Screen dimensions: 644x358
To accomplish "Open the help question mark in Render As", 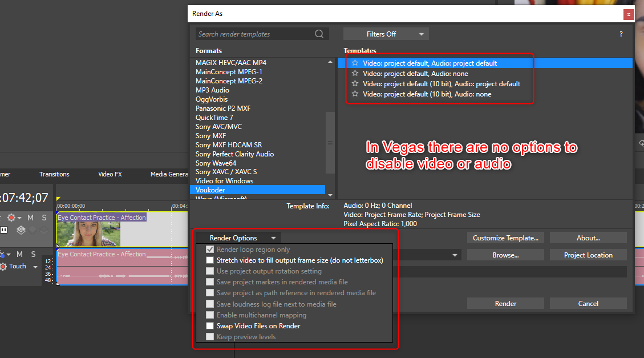I will (621, 34).
